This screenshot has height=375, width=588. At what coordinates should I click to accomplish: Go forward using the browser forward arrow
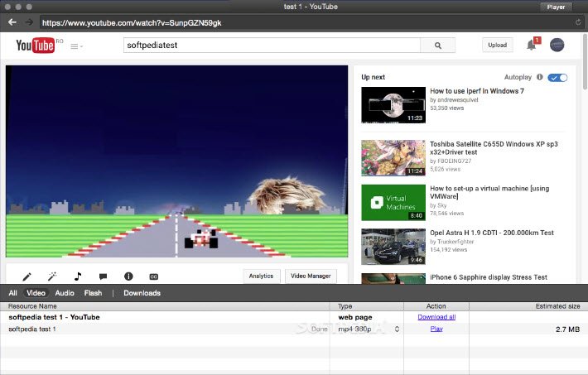[29, 22]
